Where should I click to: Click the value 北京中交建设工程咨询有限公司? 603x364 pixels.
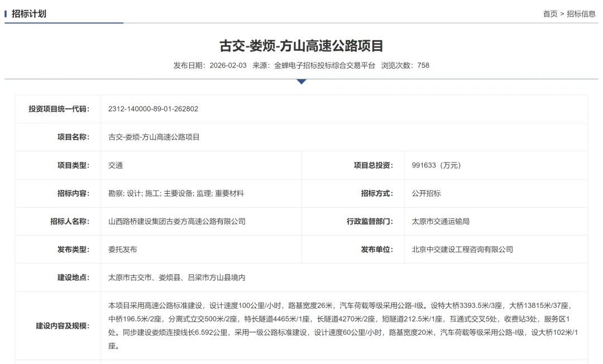pyautogui.click(x=462, y=250)
